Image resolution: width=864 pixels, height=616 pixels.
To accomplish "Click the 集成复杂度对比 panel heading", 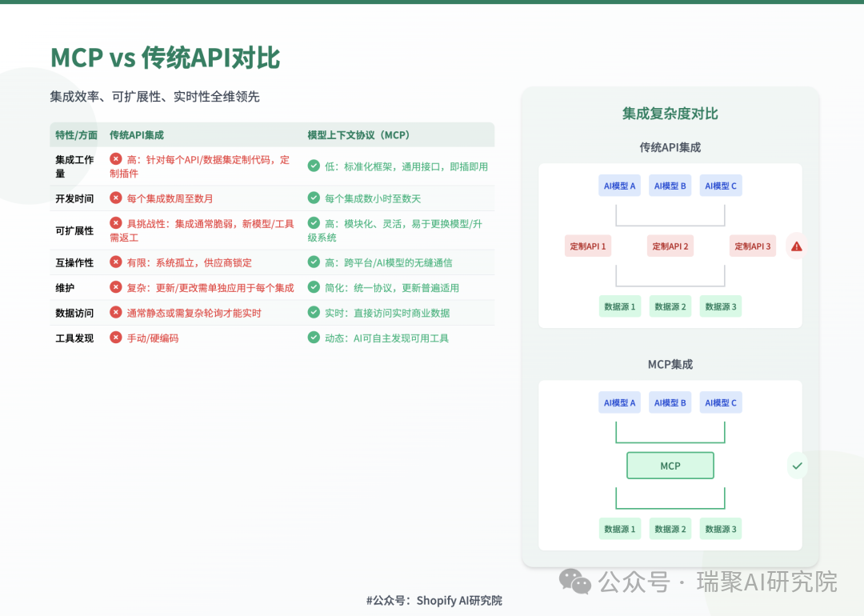I will [x=670, y=114].
